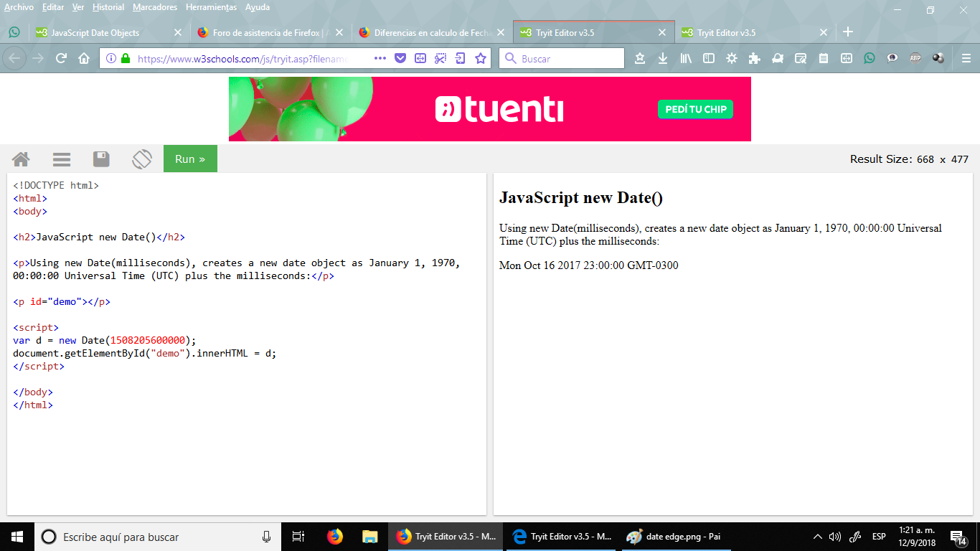Go back with the browser back arrow

point(14,59)
